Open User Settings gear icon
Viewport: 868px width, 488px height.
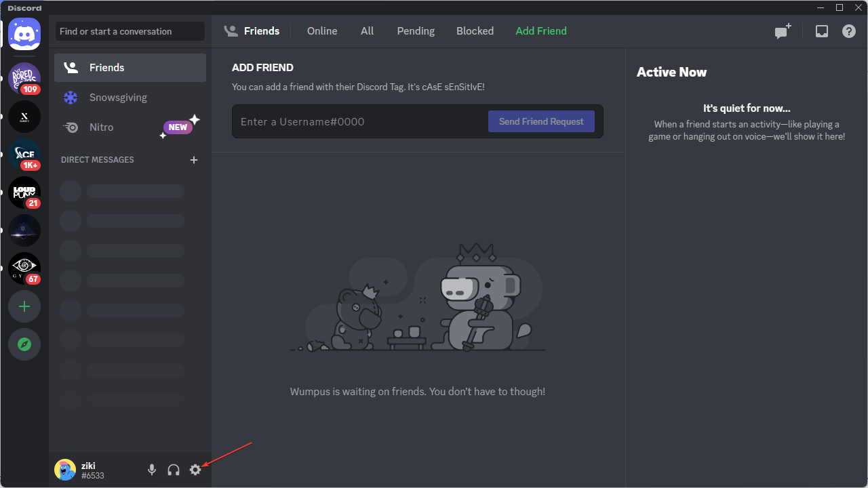(x=195, y=470)
